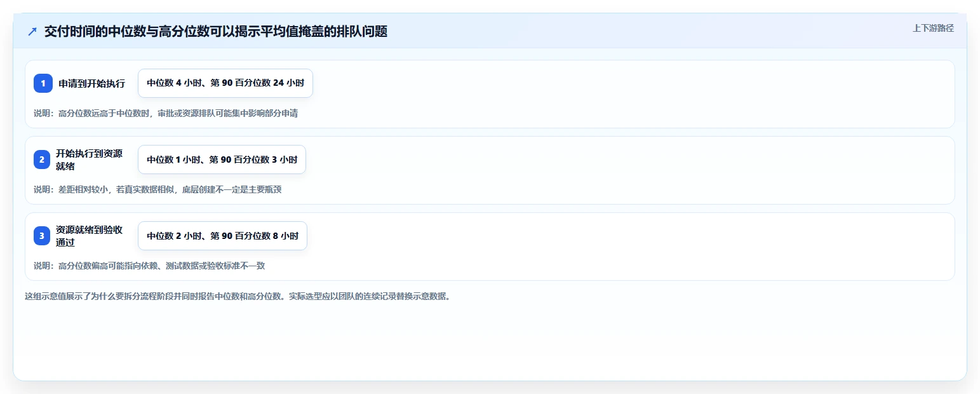Click the 中位数 1 小时 value chip
This screenshot has height=394, width=980.
(222, 160)
